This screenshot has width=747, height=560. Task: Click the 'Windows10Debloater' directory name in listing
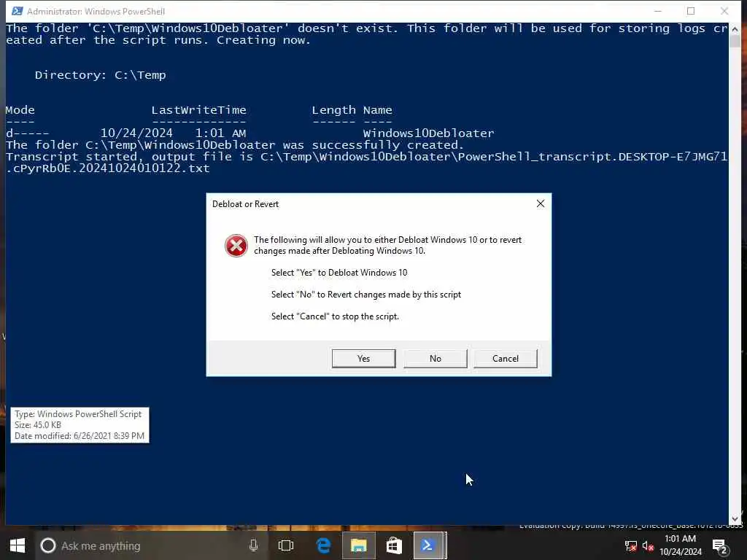click(x=428, y=133)
